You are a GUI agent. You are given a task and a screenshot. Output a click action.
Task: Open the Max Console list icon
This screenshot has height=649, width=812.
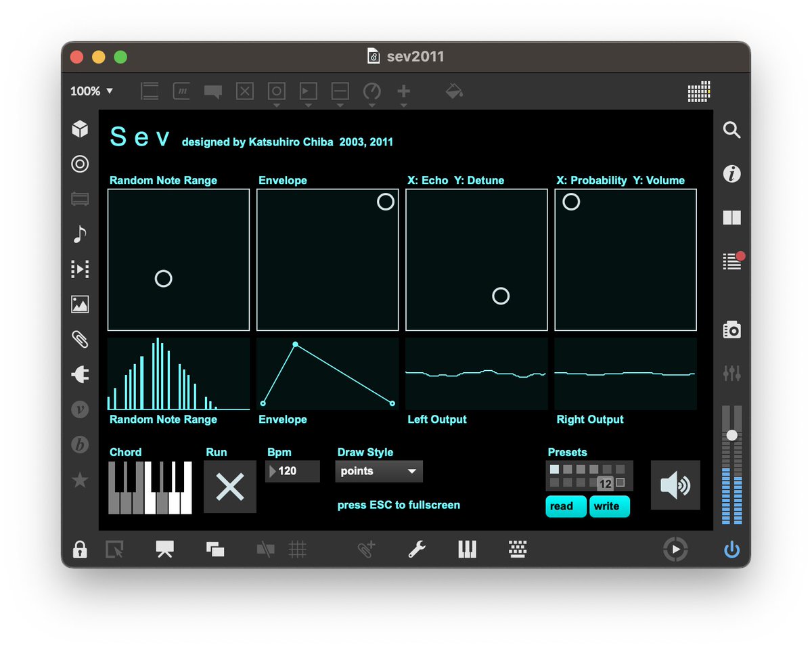(x=733, y=261)
